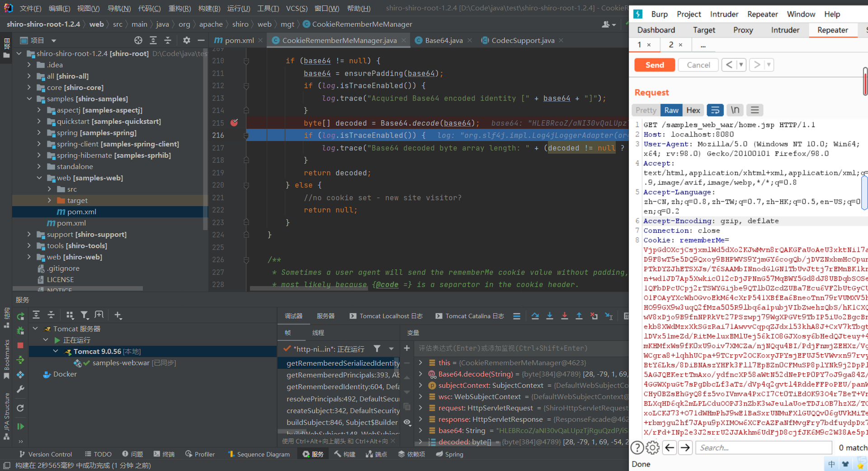Toggle word wrap icon in Burp request
The height and width of the screenshot is (471, 868).
(x=715, y=110)
